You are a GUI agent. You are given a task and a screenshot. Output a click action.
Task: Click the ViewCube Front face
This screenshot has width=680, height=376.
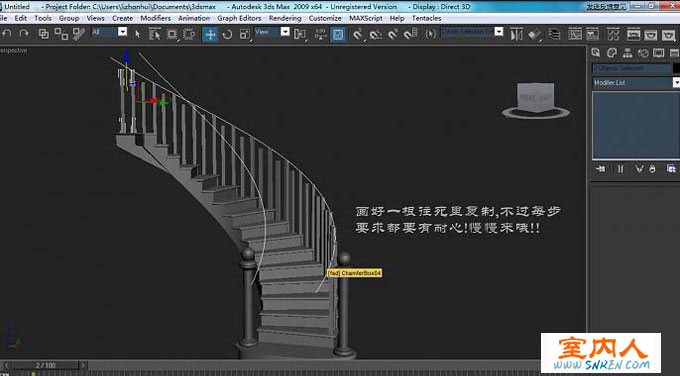click(528, 98)
